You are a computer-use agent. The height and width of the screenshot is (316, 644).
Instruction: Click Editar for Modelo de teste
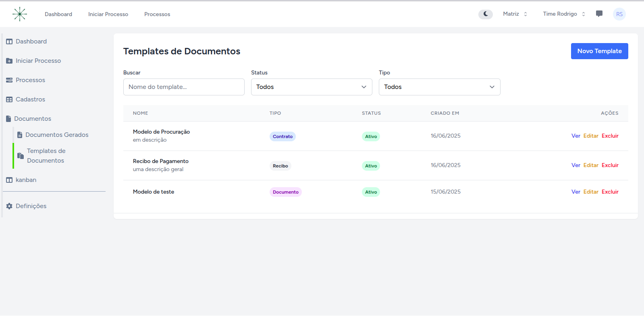pyautogui.click(x=591, y=192)
